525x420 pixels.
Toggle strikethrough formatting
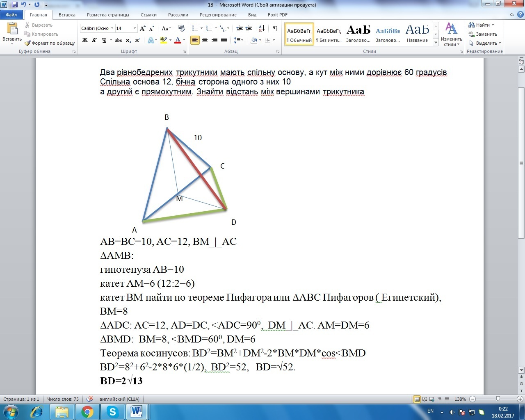[119, 40]
